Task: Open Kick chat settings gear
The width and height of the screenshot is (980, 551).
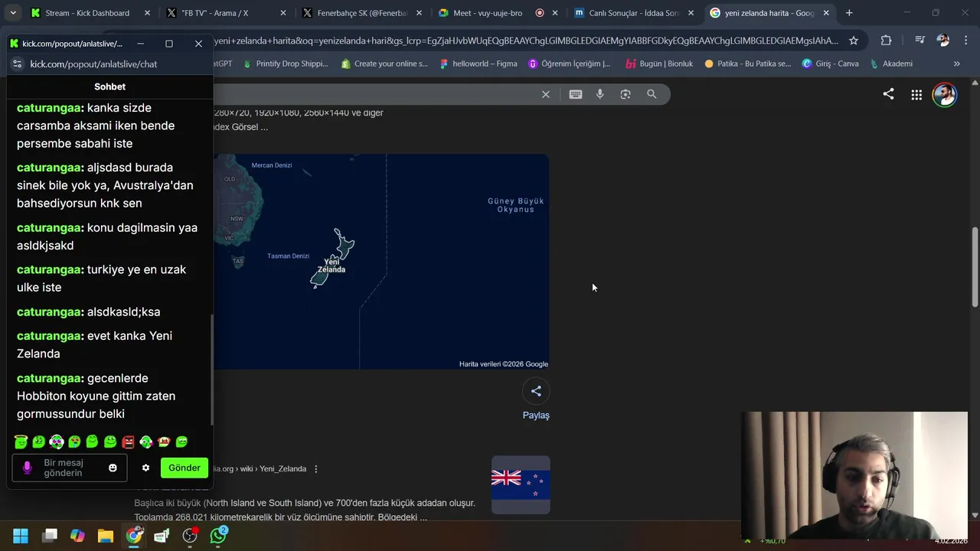Action: coord(145,468)
